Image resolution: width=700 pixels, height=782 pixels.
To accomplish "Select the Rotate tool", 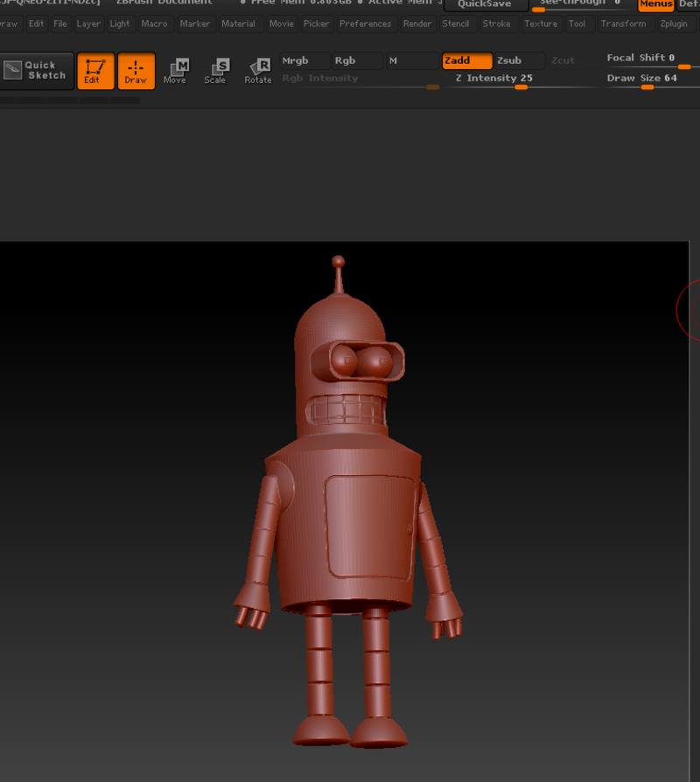I will tap(258, 71).
